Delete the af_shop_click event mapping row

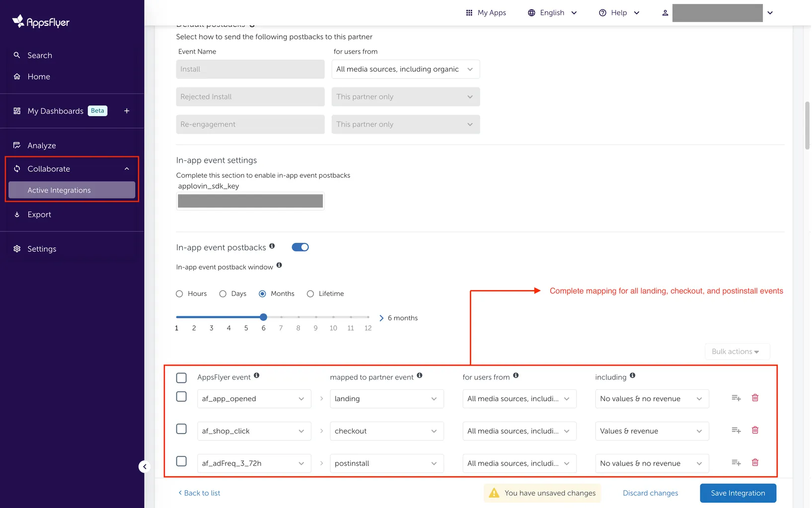tap(755, 430)
